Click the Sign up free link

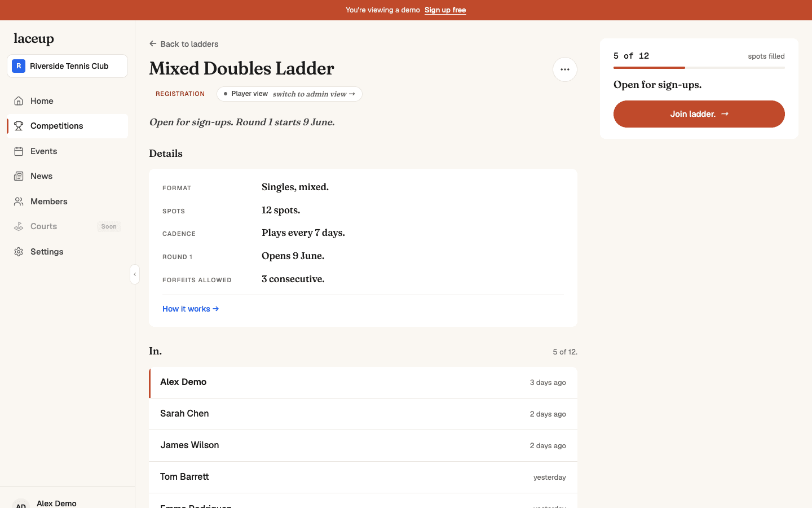445,10
